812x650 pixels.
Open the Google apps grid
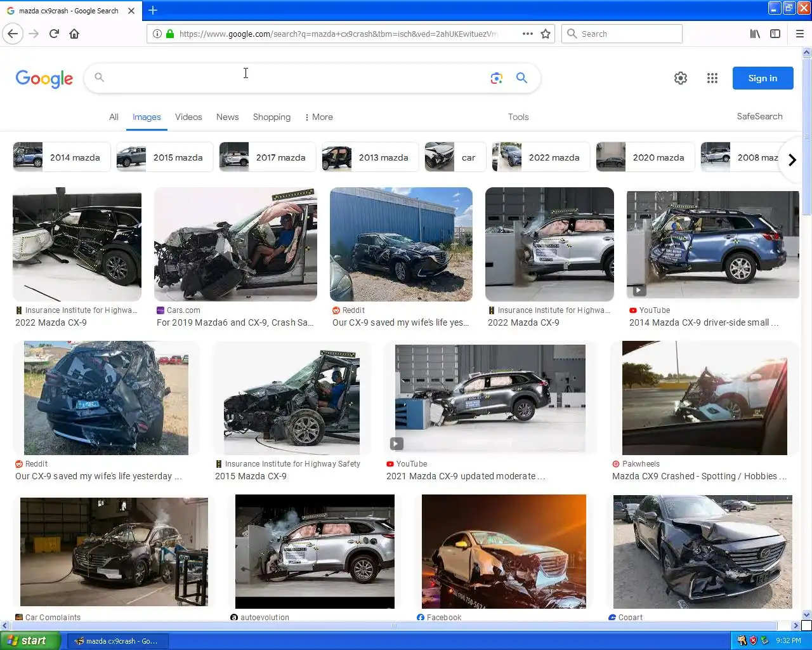click(712, 78)
